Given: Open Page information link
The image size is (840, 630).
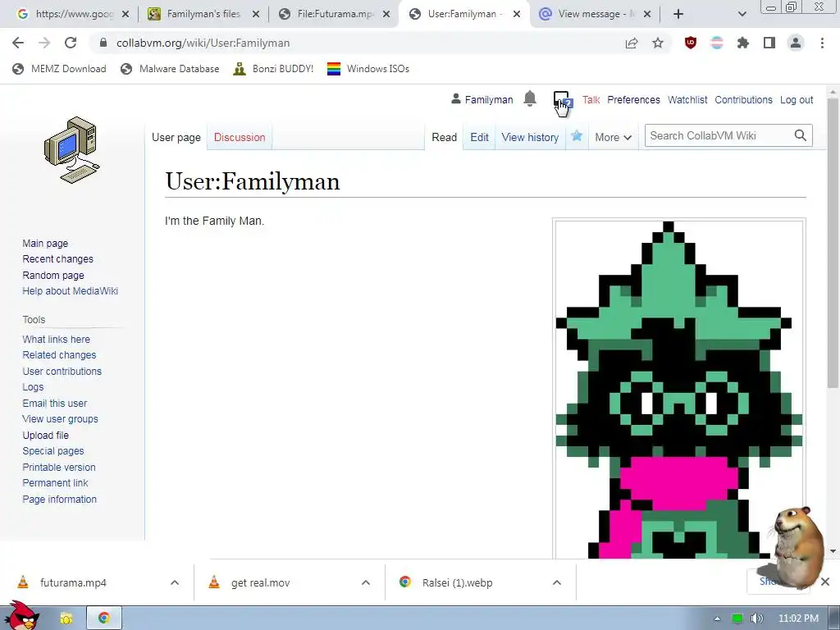Looking at the screenshot, I should coord(59,500).
